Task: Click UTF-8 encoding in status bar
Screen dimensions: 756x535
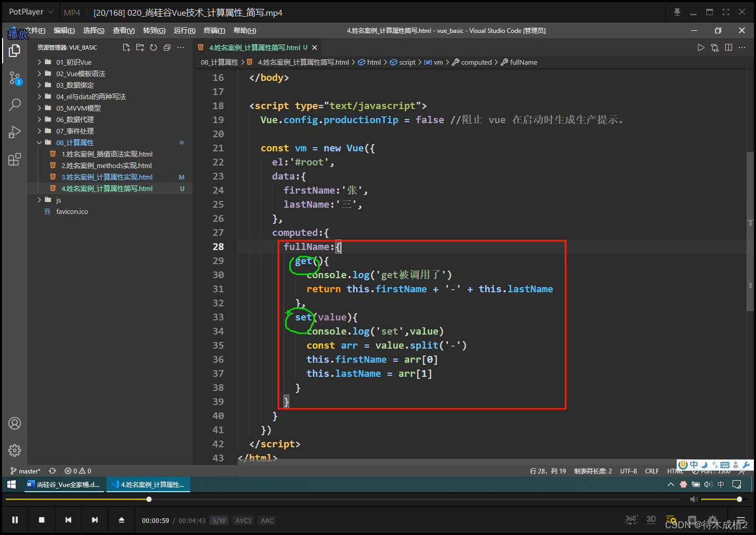Action: coord(629,471)
